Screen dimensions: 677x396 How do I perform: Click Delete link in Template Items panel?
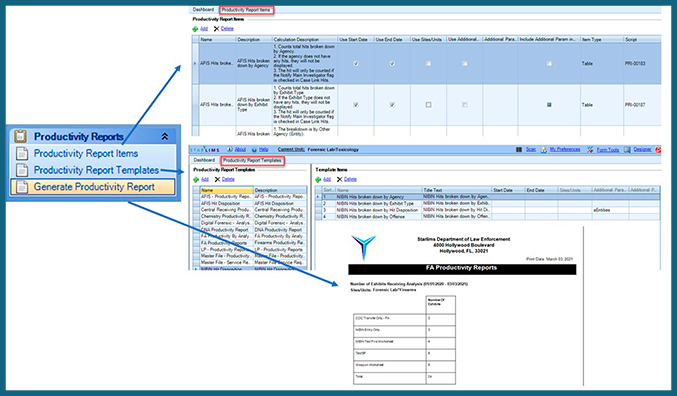(350, 179)
